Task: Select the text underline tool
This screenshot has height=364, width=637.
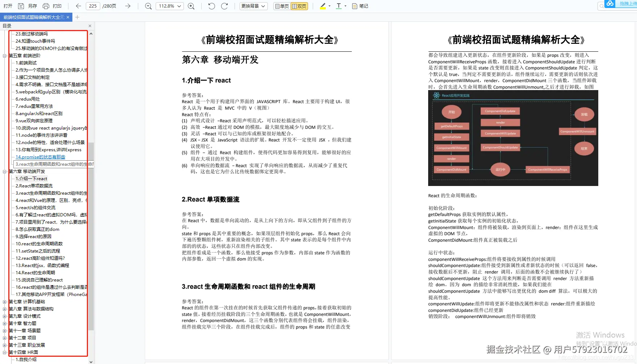Action: [x=339, y=6]
